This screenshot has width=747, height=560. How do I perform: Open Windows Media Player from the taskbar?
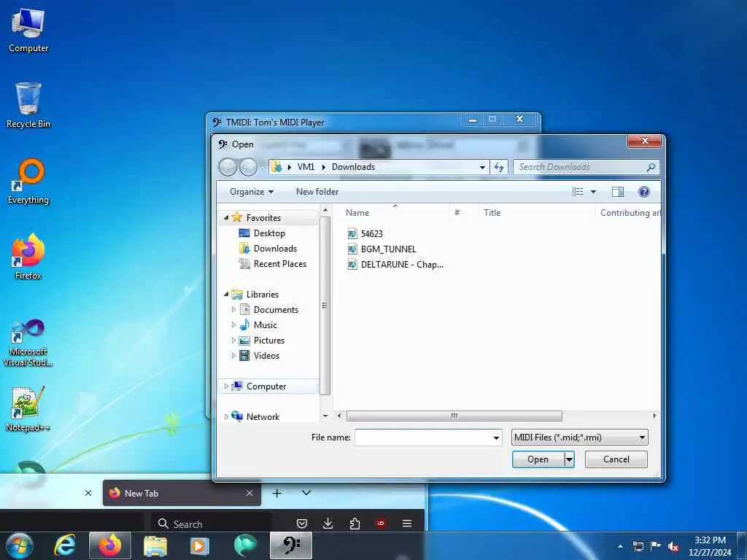click(200, 545)
